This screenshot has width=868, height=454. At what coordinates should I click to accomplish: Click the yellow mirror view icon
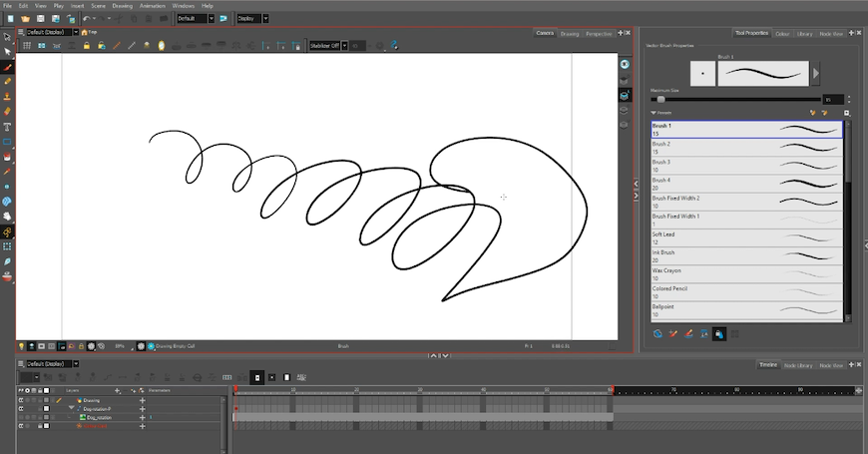161,46
